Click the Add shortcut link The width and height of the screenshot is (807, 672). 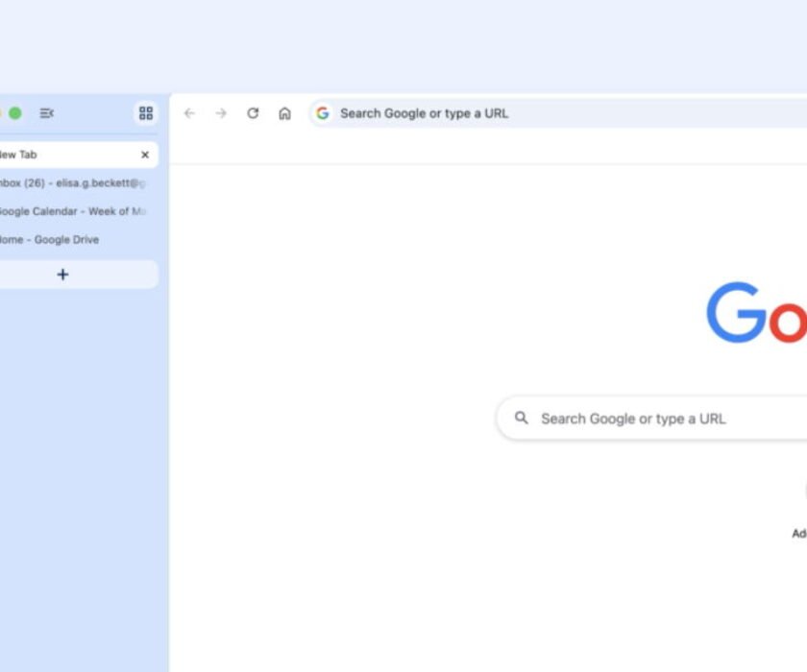tap(798, 531)
